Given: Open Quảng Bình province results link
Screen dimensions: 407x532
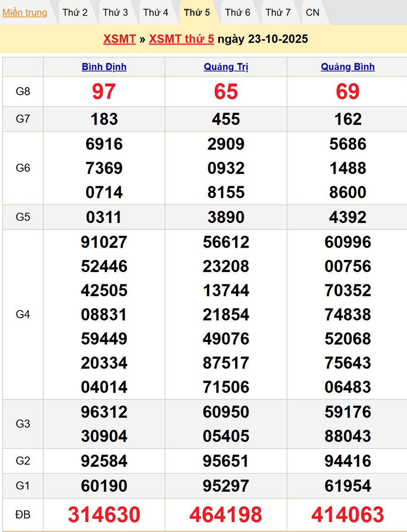Looking at the screenshot, I should 348,67.
